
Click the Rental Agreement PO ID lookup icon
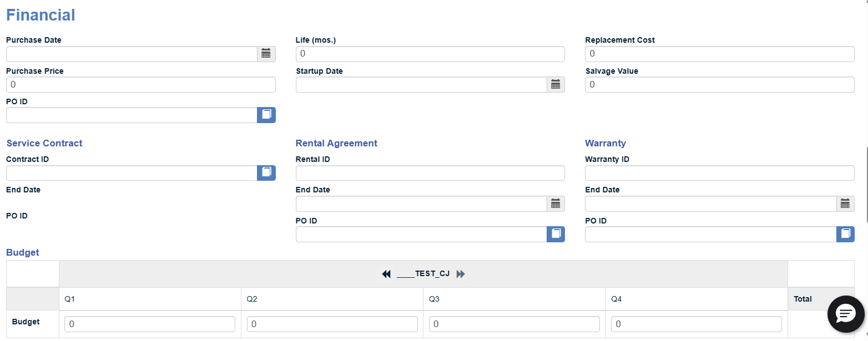click(556, 234)
